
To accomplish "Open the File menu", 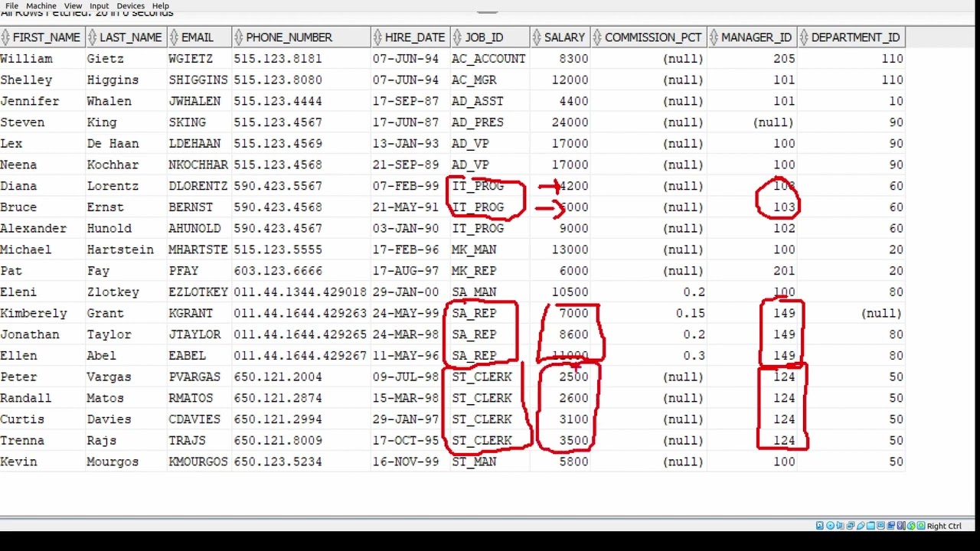I will click(x=11, y=5).
